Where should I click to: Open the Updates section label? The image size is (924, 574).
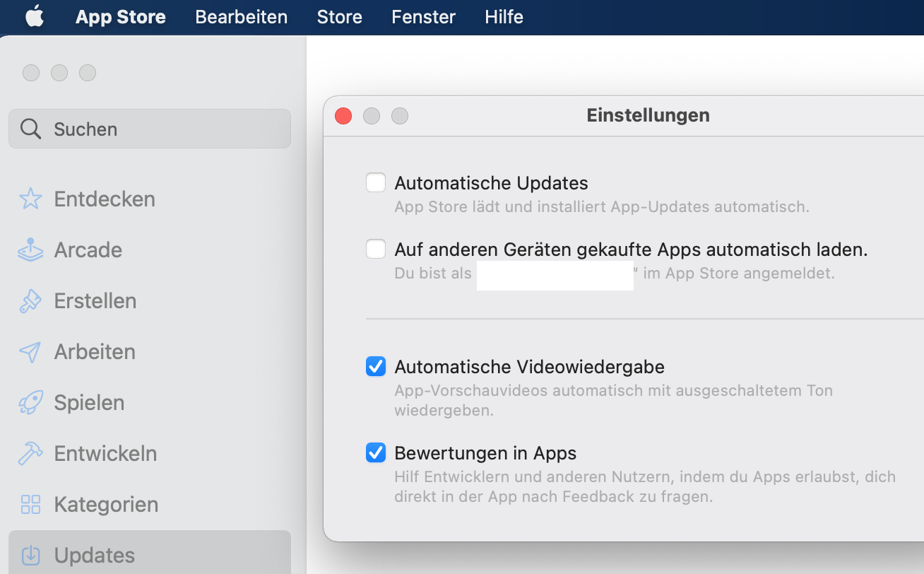(x=95, y=556)
